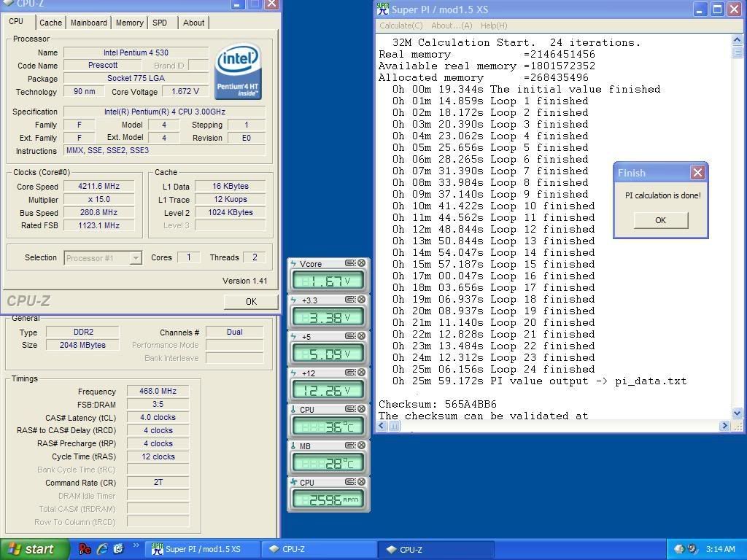This screenshot has height=560, width=747.
Task: Open settings icon on MB temperature gadget
Action: click(x=350, y=446)
